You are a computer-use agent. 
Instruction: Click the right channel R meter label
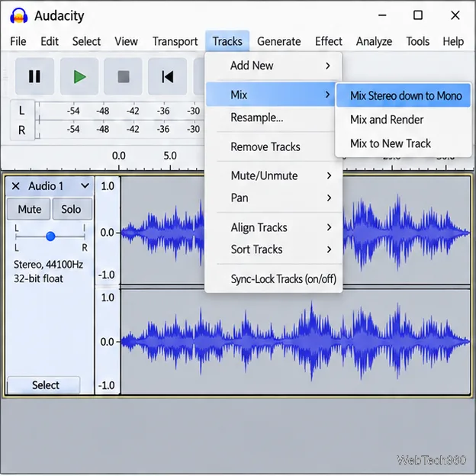(22, 130)
